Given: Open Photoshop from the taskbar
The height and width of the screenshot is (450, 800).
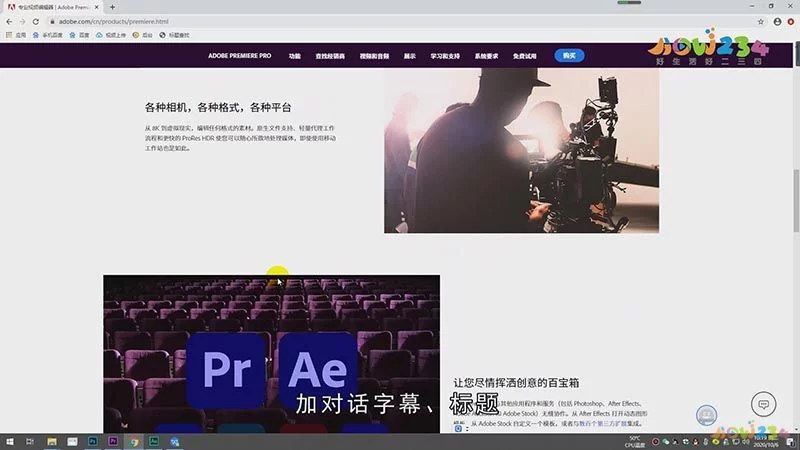Looking at the screenshot, I should (x=92, y=441).
